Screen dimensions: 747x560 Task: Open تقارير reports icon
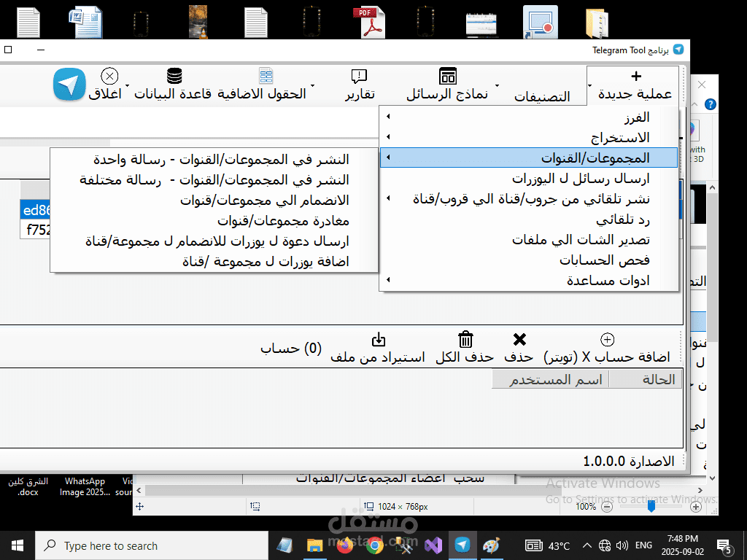(x=359, y=76)
